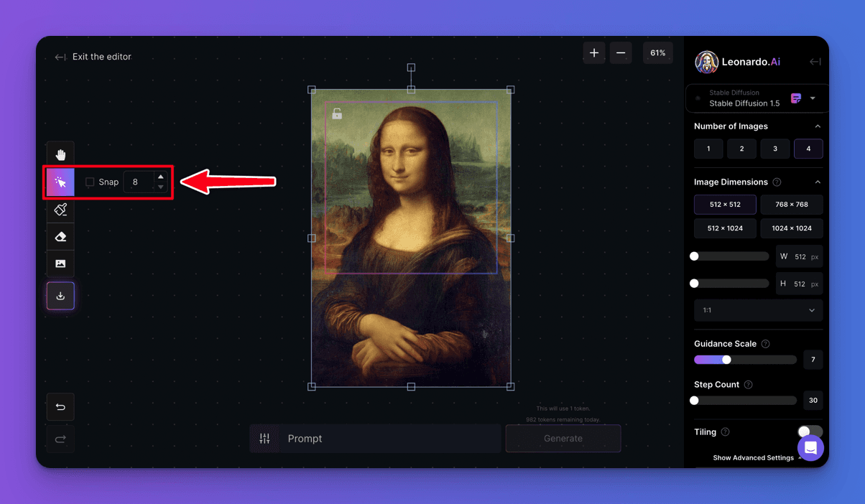Click the unlock icon on the canvas frame
Viewport: 865px width, 504px height.
pyautogui.click(x=337, y=113)
